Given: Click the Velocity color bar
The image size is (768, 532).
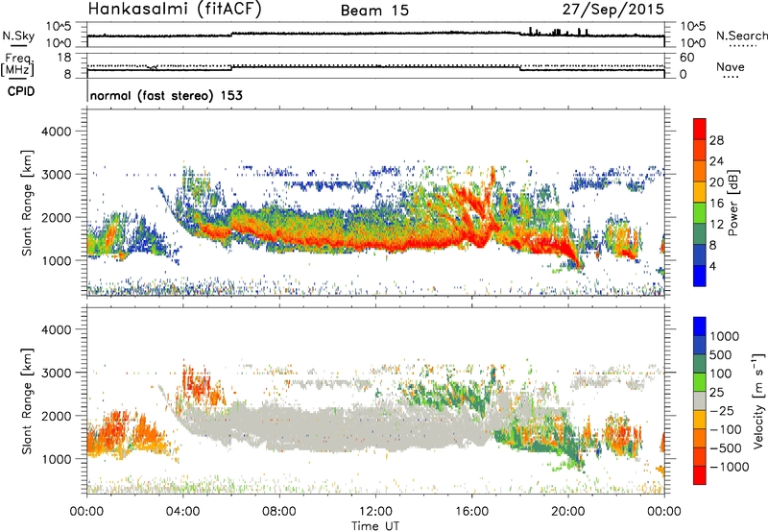Looking at the screenshot, I should point(700,400).
